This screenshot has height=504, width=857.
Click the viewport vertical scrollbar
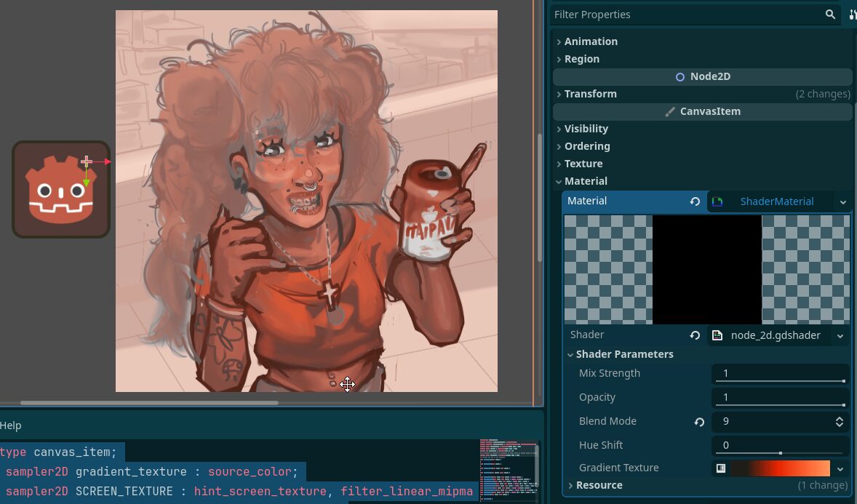click(x=540, y=198)
